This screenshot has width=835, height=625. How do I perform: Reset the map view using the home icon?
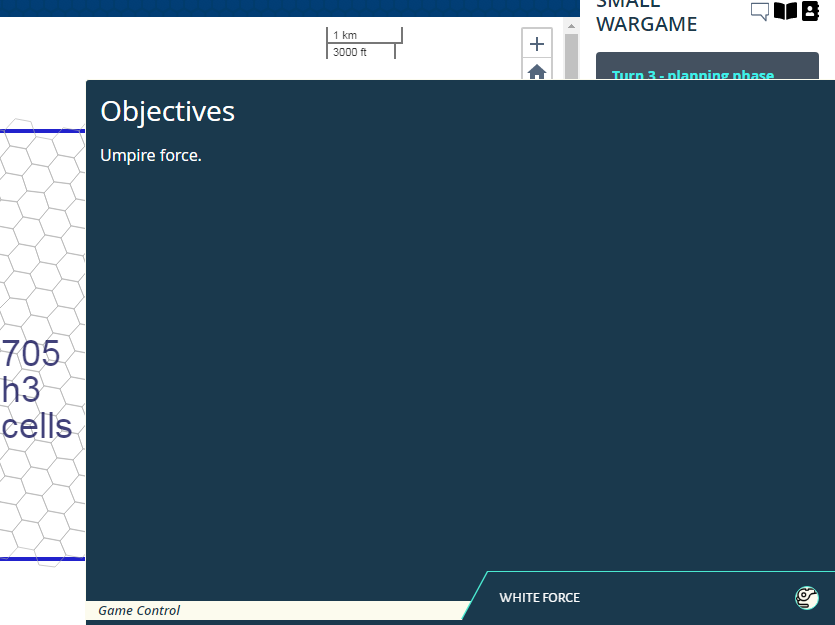pyautogui.click(x=537, y=71)
